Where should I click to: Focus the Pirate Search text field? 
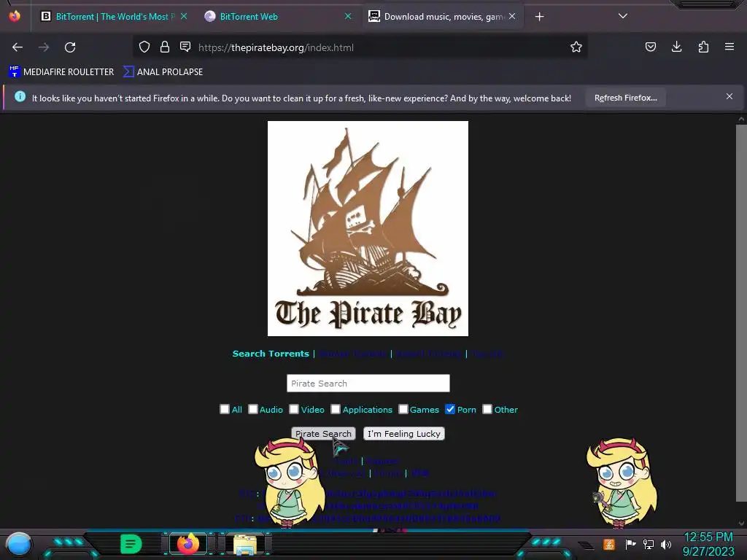[x=368, y=384]
